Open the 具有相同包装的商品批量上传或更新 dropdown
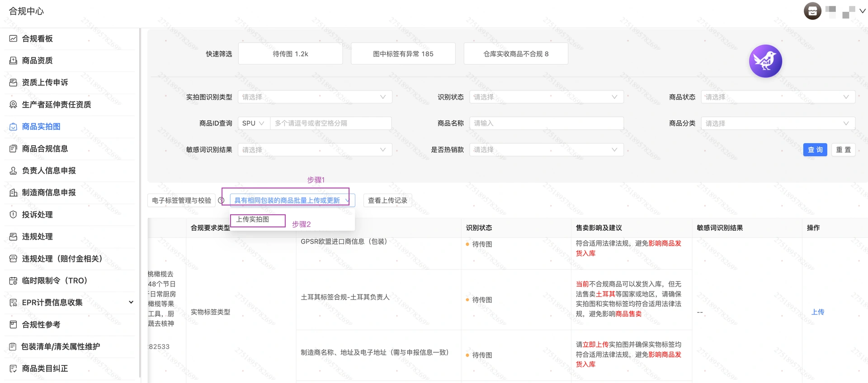868x383 pixels. pos(292,200)
